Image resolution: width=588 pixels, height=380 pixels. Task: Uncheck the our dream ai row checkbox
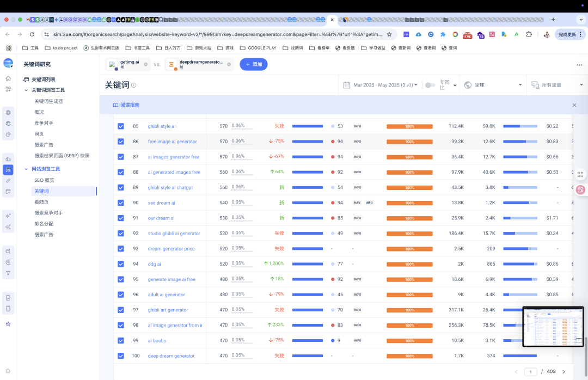point(121,218)
